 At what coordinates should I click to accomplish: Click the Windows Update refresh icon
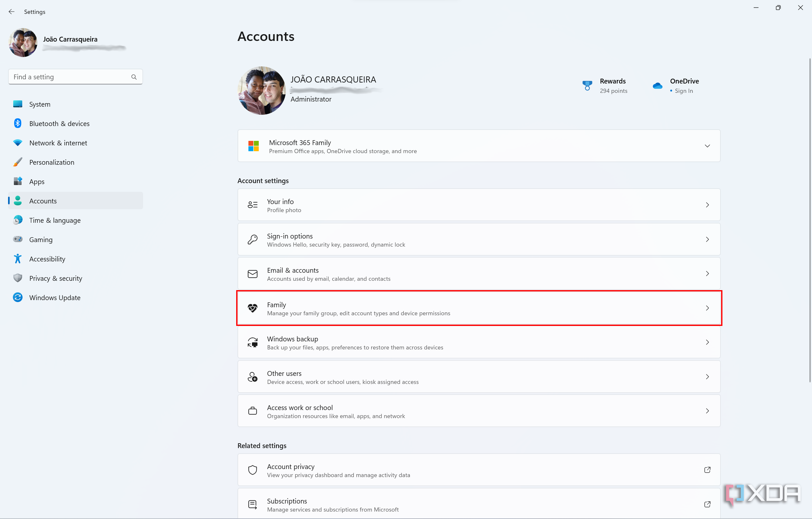point(17,297)
